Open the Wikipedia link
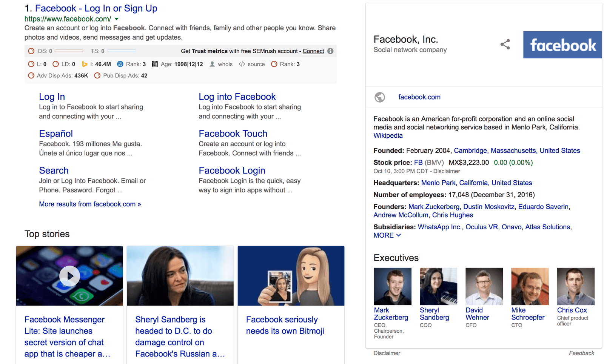The width and height of the screenshot is (604, 364). (388, 135)
